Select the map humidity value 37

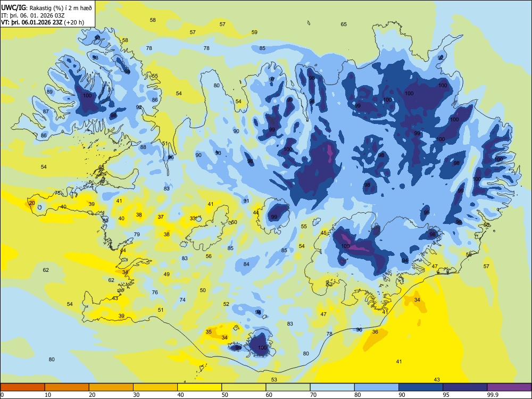(161, 217)
